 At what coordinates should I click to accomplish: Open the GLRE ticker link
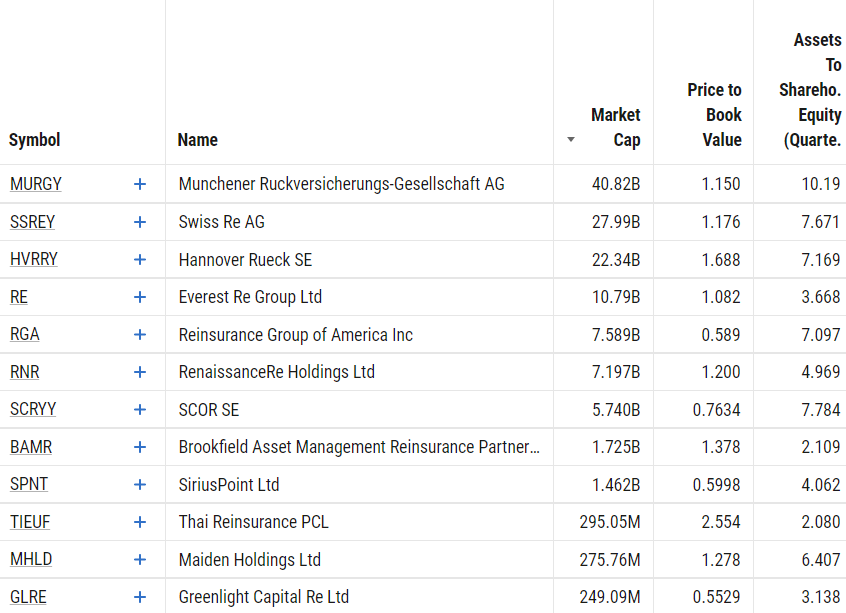(x=28, y=597)
